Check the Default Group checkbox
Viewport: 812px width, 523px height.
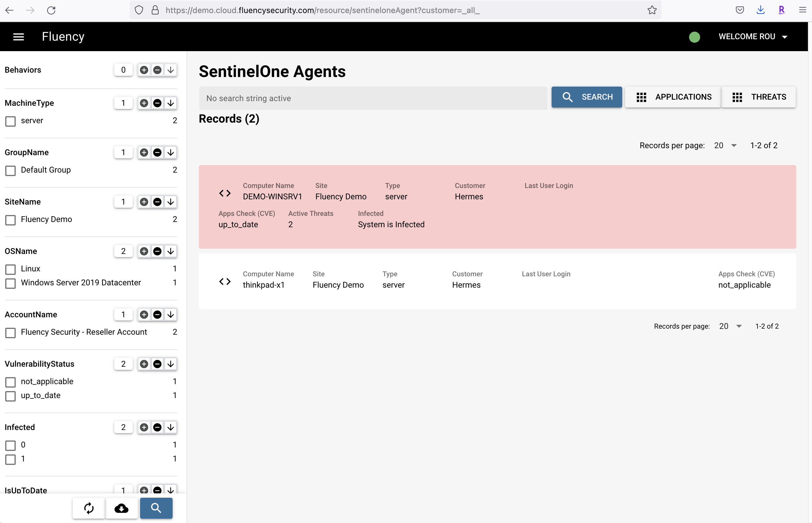[x=10, y=171]
